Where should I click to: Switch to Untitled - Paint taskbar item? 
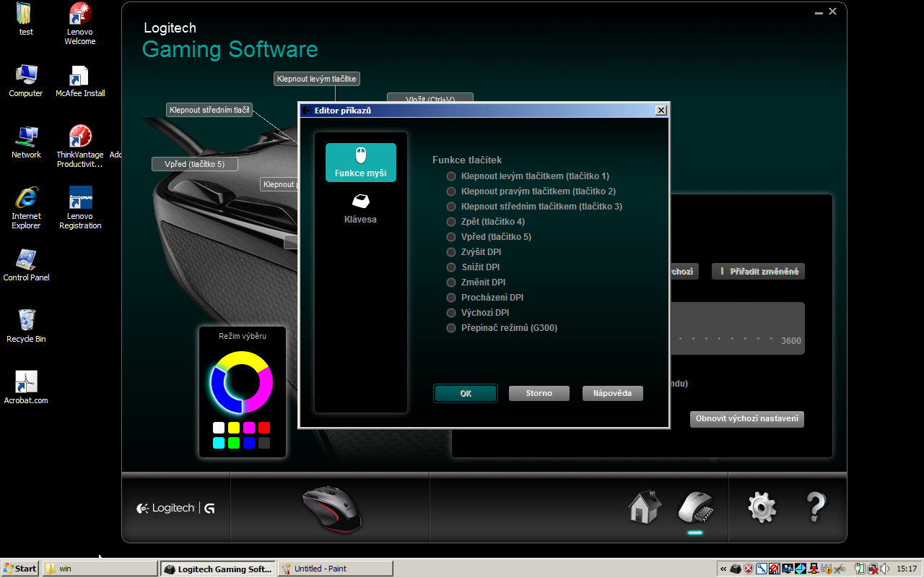click(x=336, y=569)
